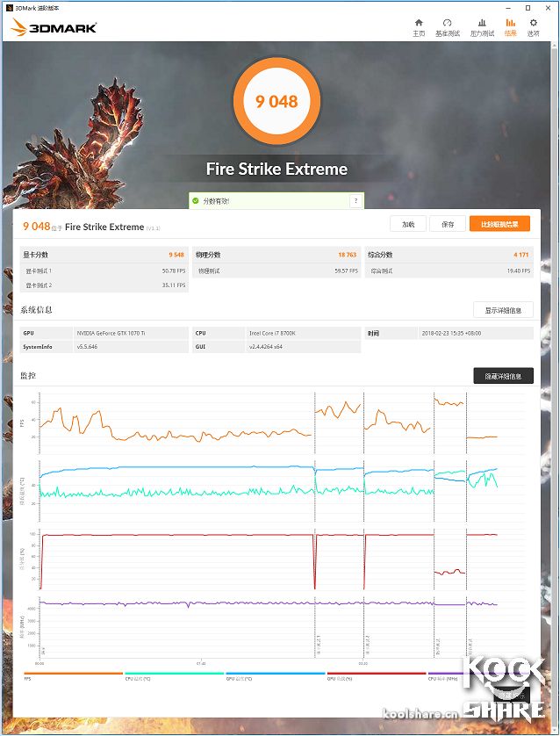Maximize the 3DMark window
Image resolution: width=560 pixels, height=736 pixels.
click(x=528, y=8)
